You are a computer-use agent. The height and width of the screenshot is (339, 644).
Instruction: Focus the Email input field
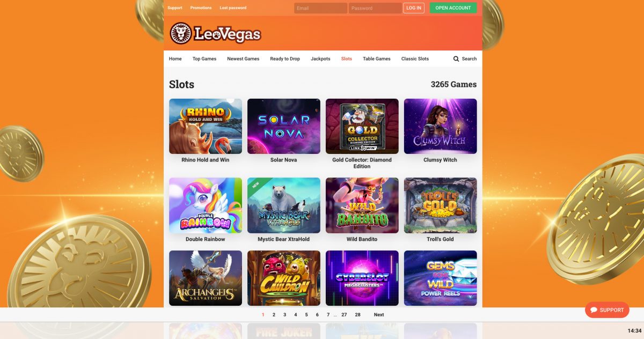tap(320, 8)
